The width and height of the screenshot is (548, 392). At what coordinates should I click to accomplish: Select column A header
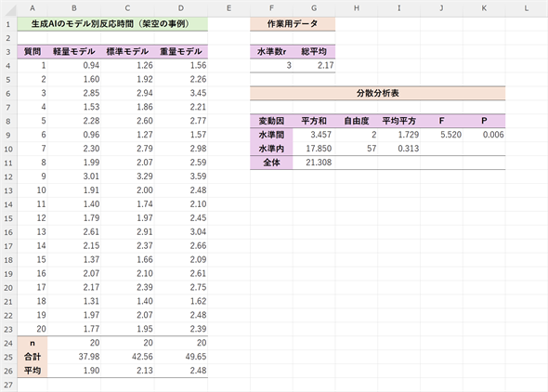[x=33, y=7]
